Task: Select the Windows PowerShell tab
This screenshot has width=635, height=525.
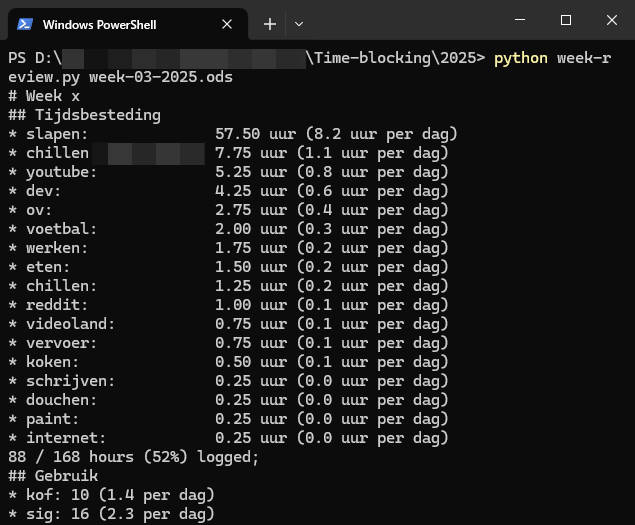Action: (127, 24)
